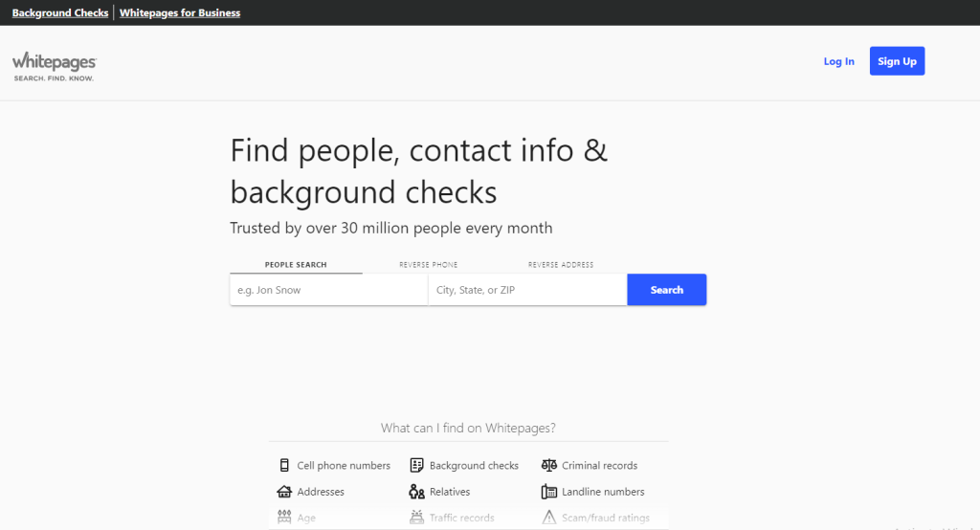
Task: Click the Traffic records item
Action: point(461,518)
